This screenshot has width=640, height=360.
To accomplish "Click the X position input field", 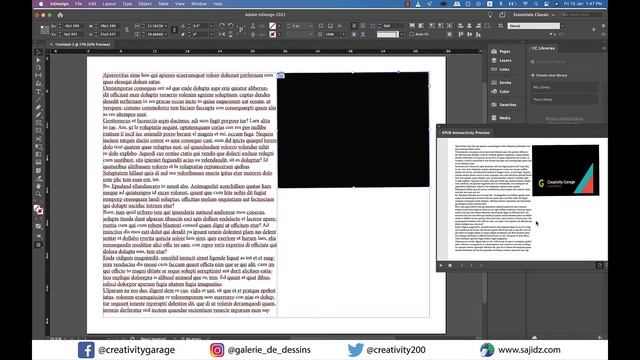I will (73, 26).
